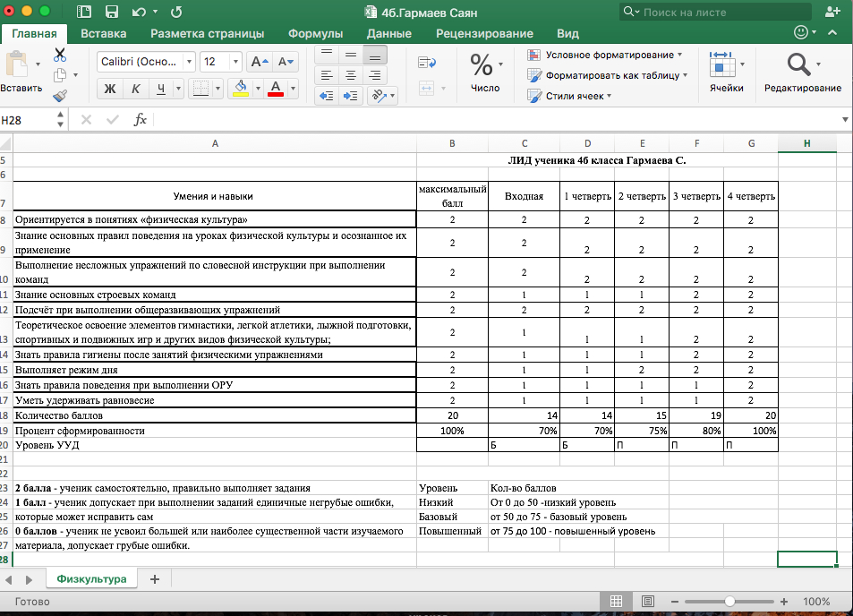Click the Wrap Text icon
This screenshot has height=616, width=853.
(427, 63)
